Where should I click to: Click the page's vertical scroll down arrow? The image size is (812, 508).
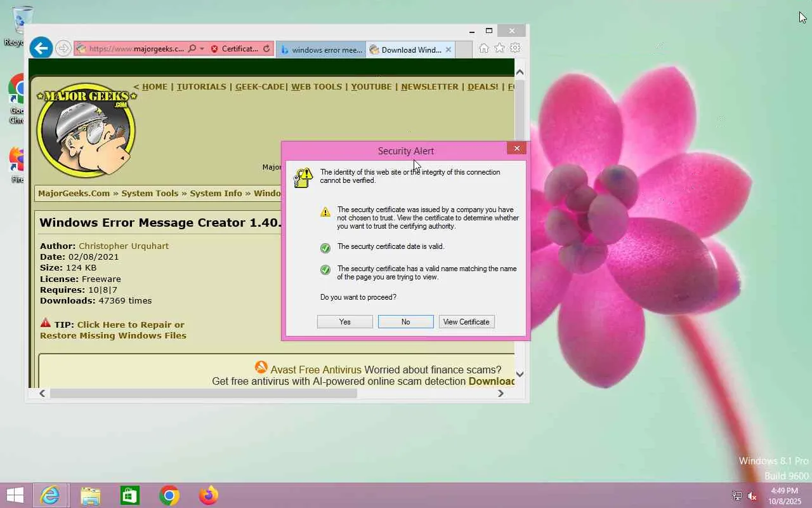tap(520, 375)
